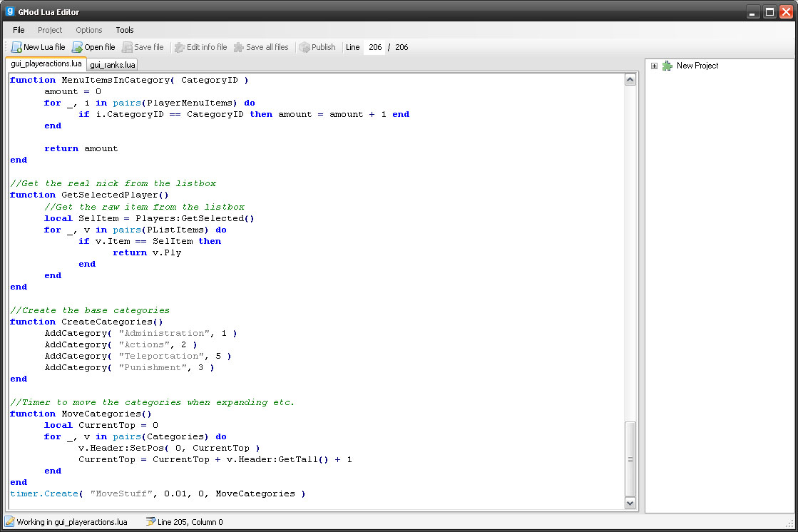Image resolution: width=798 pixels, height=532 pixels.
Task: Click the 'for _, v in pairs(PListItems)' line
Action: (x=135, y=230)
